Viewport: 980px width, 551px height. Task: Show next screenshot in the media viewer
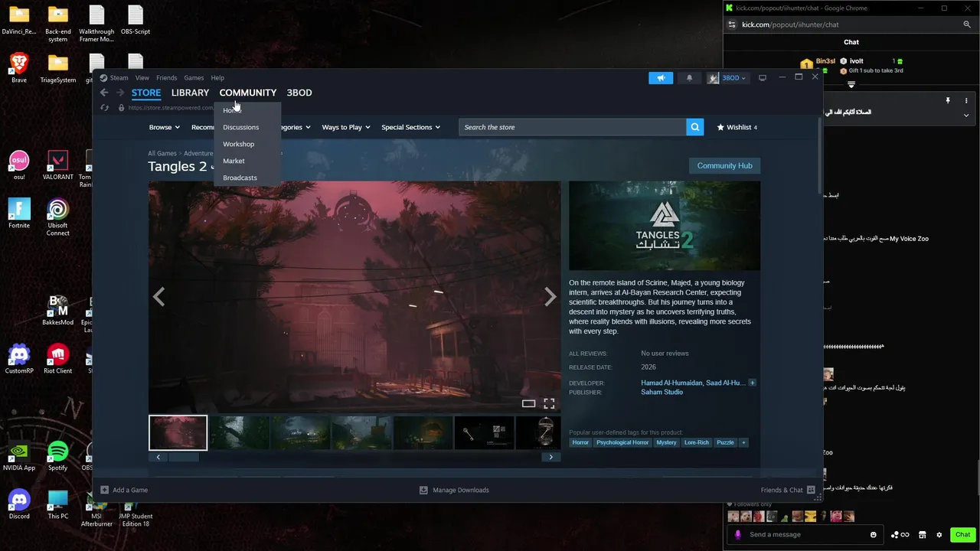pos(550,297)
